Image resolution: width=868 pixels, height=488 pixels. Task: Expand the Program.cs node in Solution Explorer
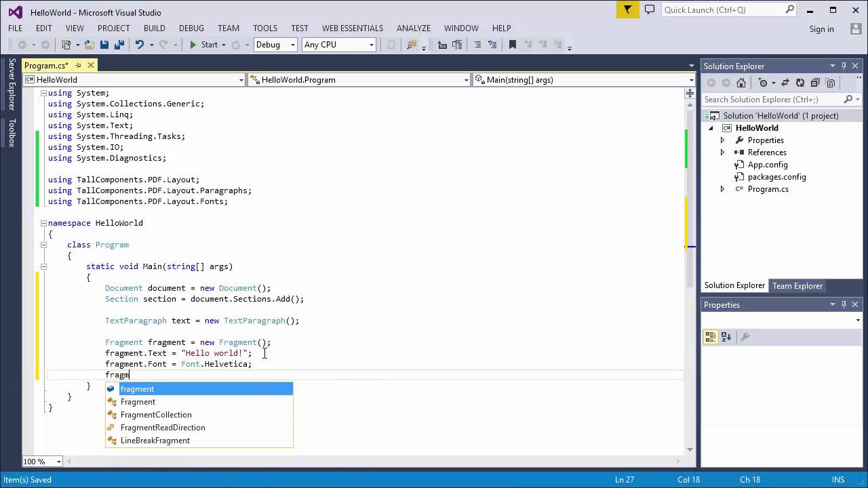coord(722,189)
